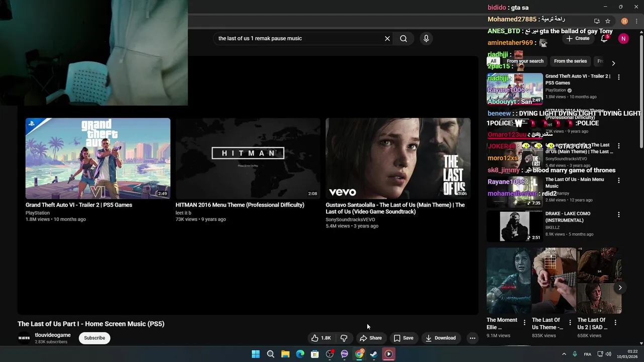
Task: Open YouTube notifications bell
Action: (604, 38)
